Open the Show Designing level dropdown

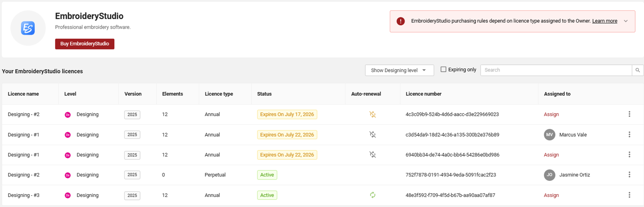click(399, 70)
